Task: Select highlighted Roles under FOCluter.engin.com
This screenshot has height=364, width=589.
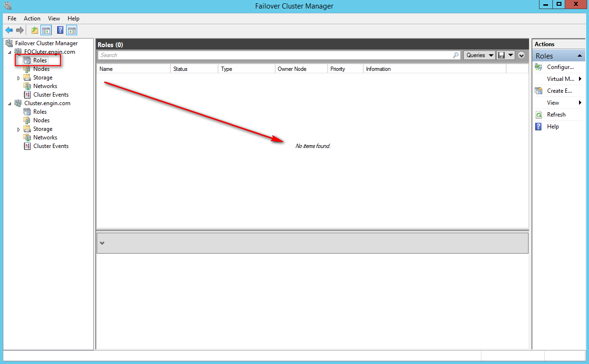Action: (x=40, y=60)
